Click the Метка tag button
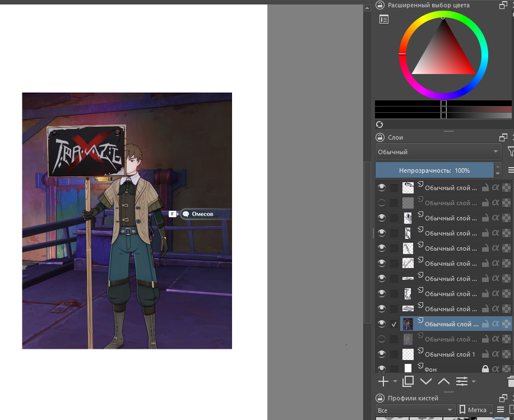 point(475,410)
